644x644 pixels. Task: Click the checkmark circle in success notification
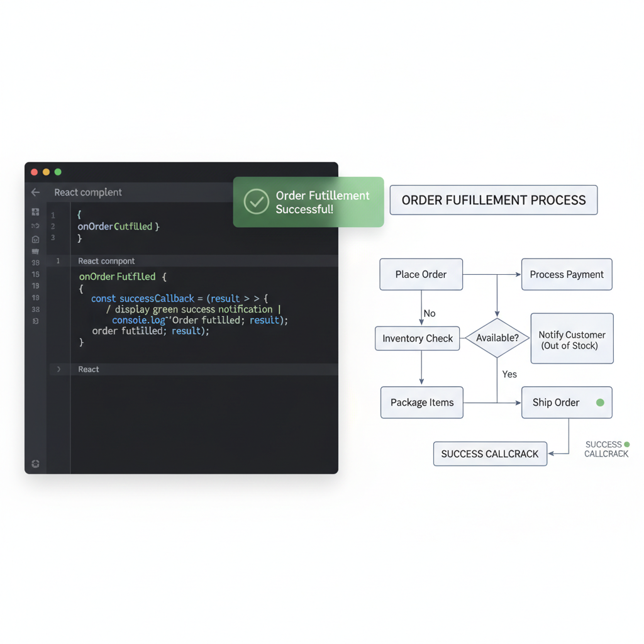257,202
